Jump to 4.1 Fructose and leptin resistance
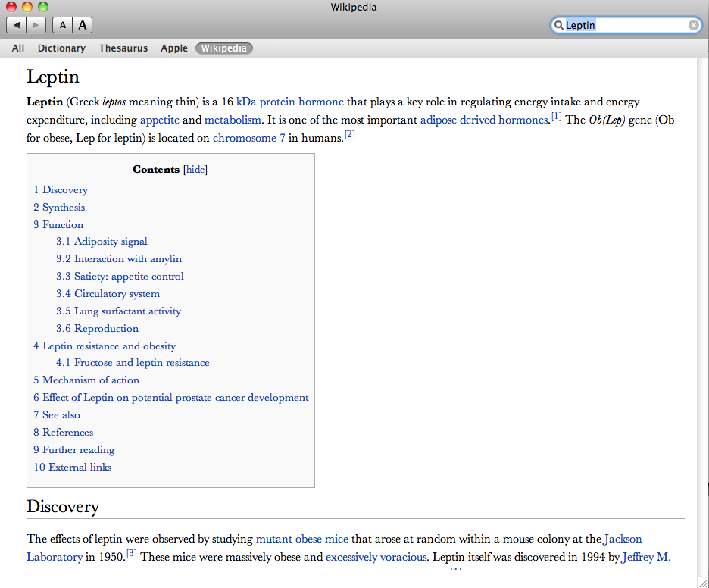Image resolution: width=709 pixels, height=588 pixels. (x=133, y=363)
